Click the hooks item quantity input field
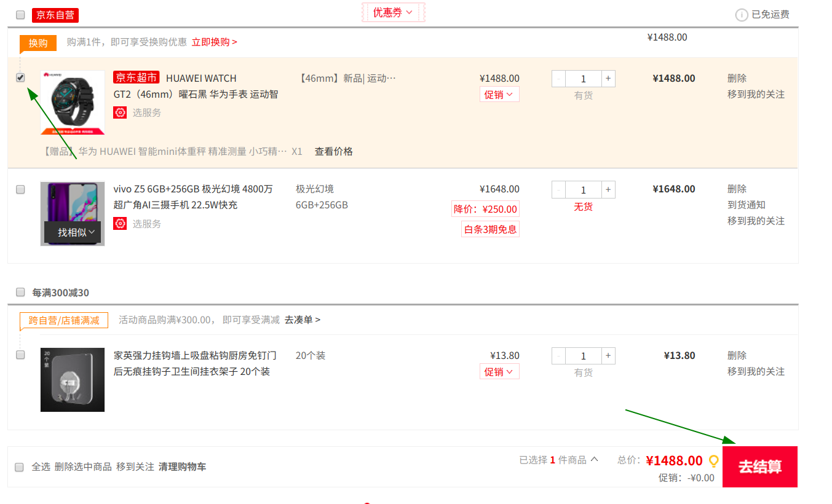The width and height of the screenshot is (832, 504). tap(584, 356)
